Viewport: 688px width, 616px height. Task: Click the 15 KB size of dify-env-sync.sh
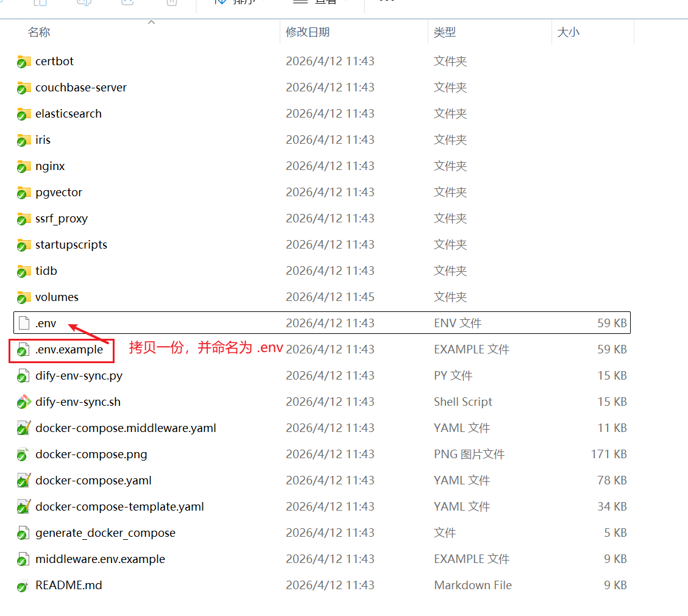click(612, 402)
